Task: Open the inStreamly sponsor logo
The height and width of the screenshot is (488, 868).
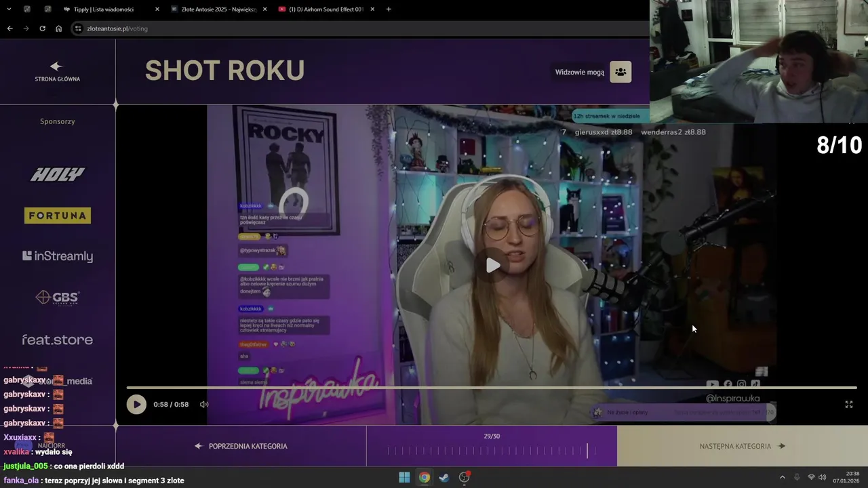Action: point(58,256)
